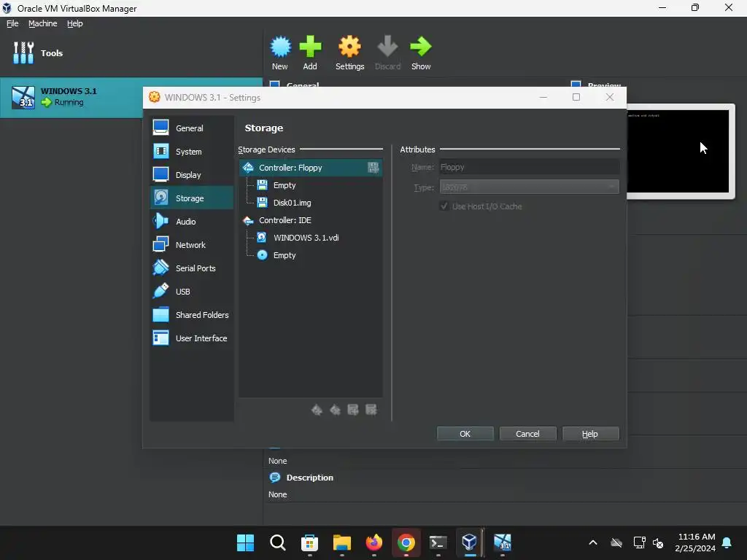The image size is (747, 560).
Task: Open the File menu
Action: point(12,23)
